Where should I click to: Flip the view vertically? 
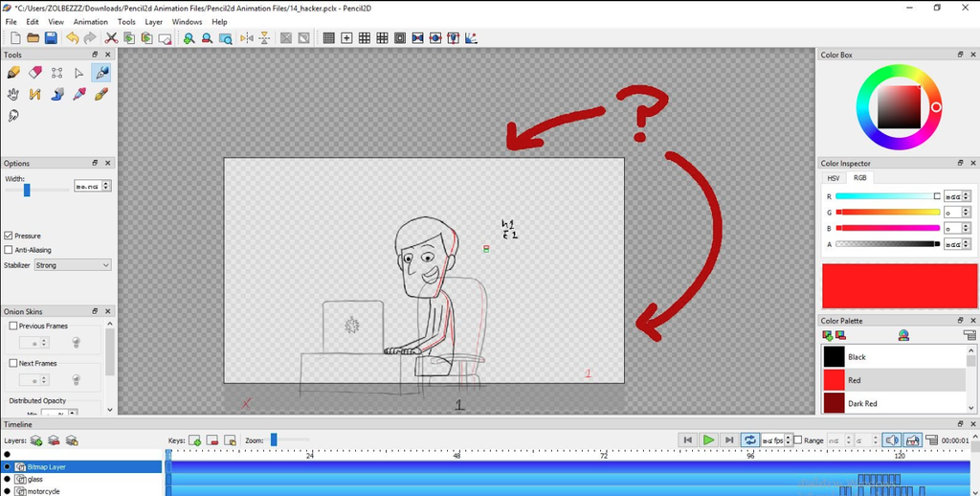pyautogui.click(x=265, y=38)
